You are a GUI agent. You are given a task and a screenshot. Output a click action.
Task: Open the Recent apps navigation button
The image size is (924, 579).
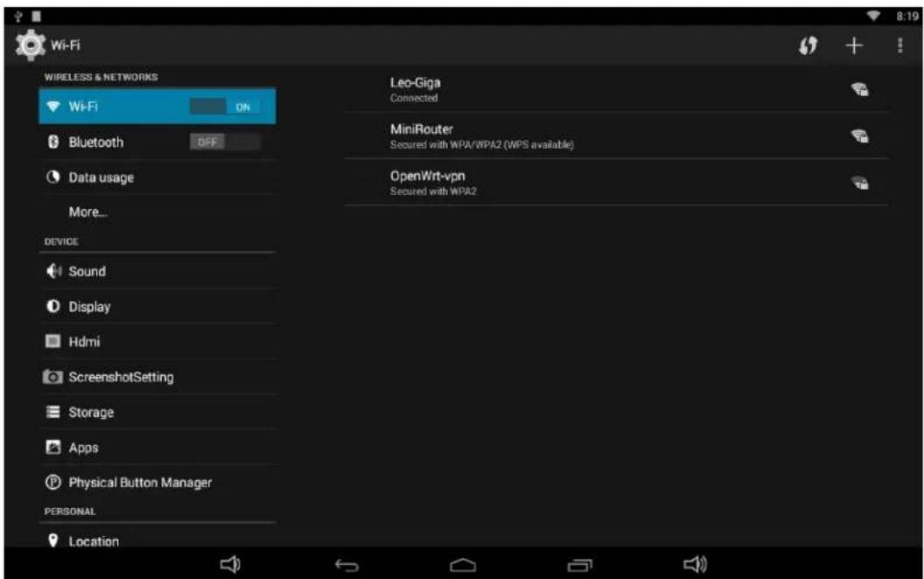tap(580, 566)
